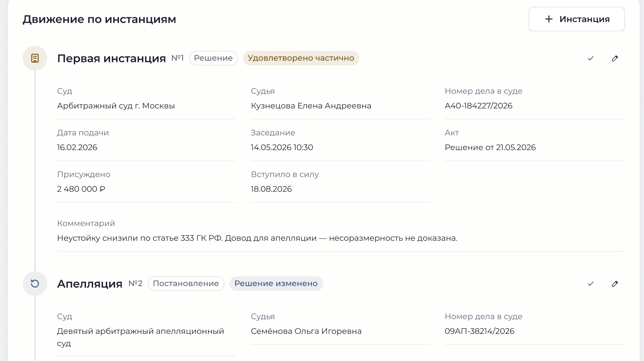
Task: Select the Апелляция heading
Action: tap(90, 284)
